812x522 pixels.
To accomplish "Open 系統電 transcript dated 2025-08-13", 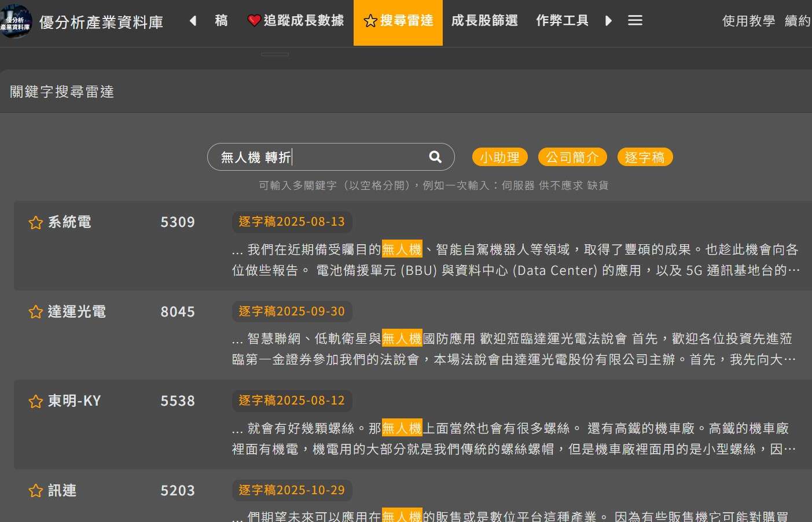I will tap(292, 222).
